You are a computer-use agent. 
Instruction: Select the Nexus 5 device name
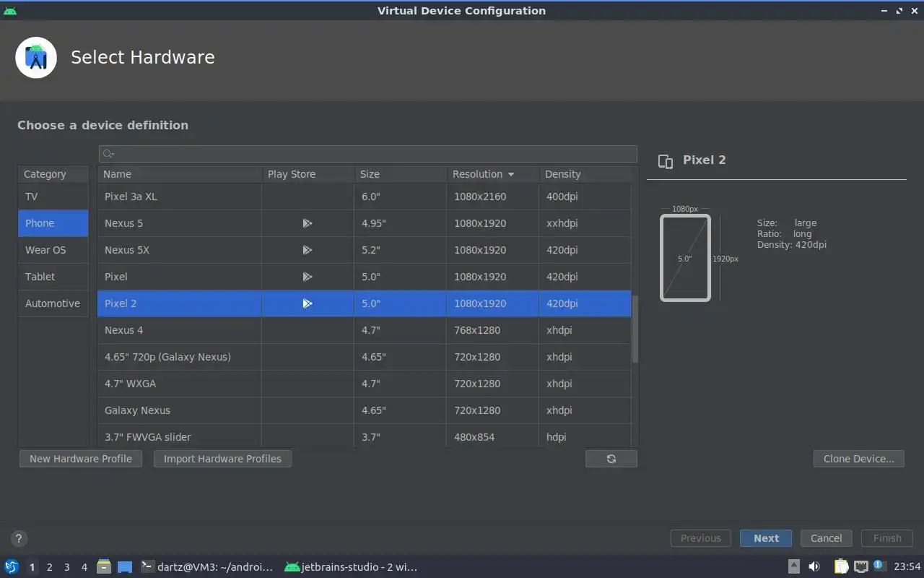click(123, 223)
